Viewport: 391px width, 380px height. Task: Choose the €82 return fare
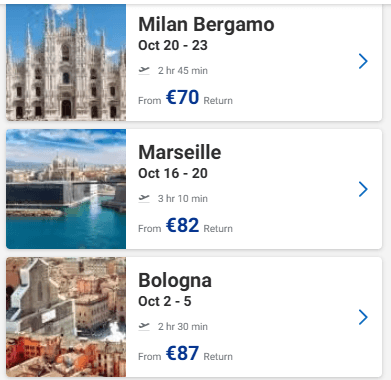click(x=182, y=225)
